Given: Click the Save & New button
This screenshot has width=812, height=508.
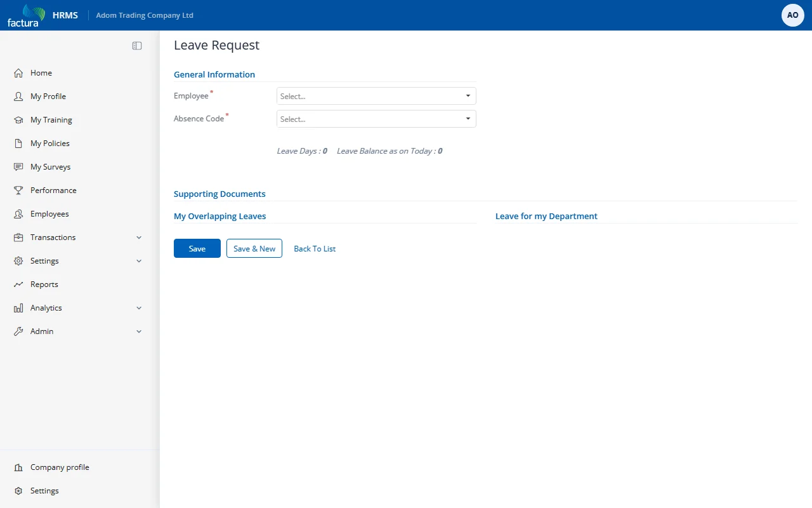Looking at the screenshot, I should point(254,248).
